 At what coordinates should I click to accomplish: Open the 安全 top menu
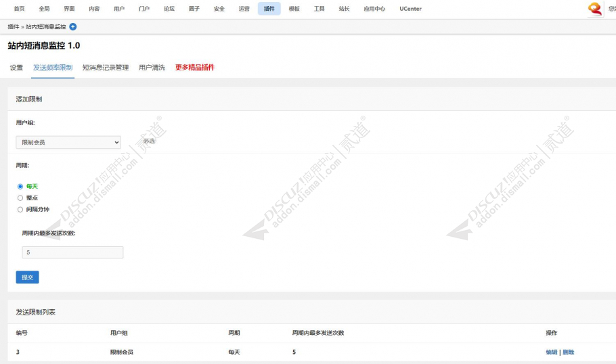(219, 9)
